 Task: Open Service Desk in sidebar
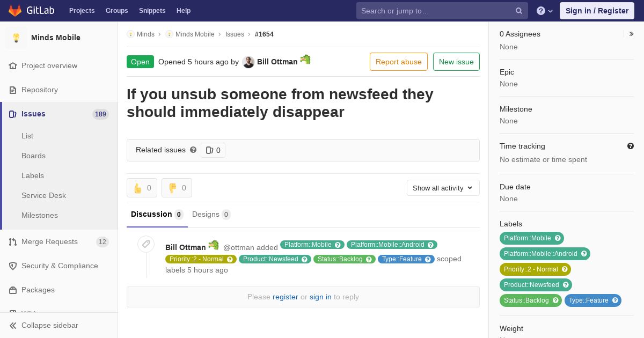[43, 195]
